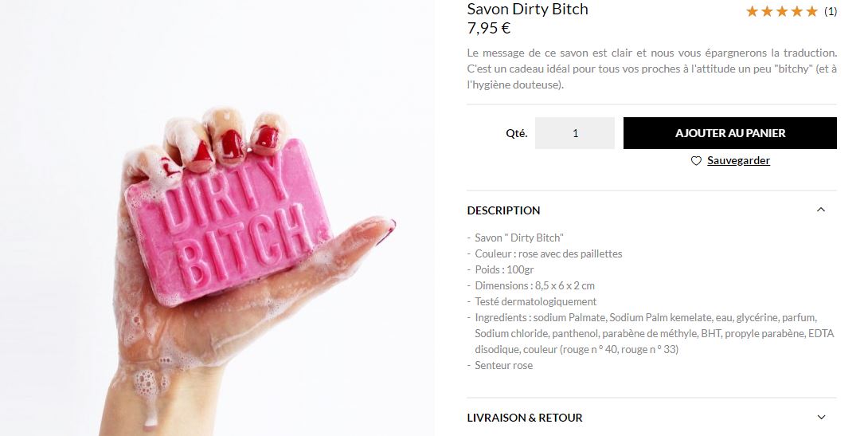This screenshot has width=868, height=436.
Task: Click the quantity input field
Action: point(575,133)
